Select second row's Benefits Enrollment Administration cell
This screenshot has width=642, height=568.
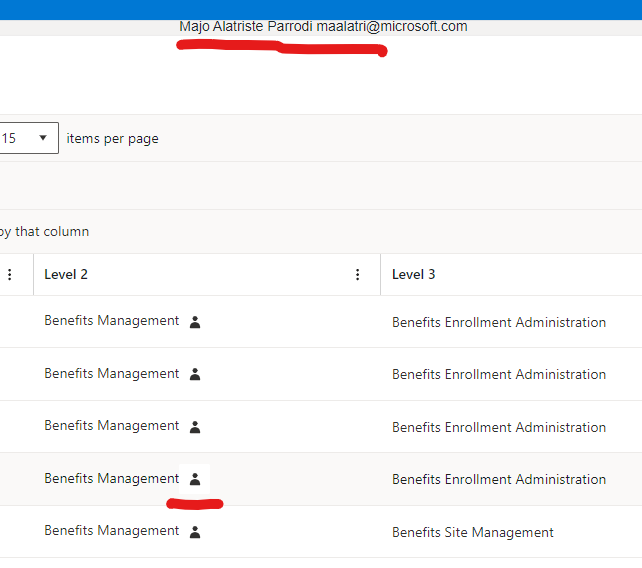pyautogui.click(x=498, y=374)
